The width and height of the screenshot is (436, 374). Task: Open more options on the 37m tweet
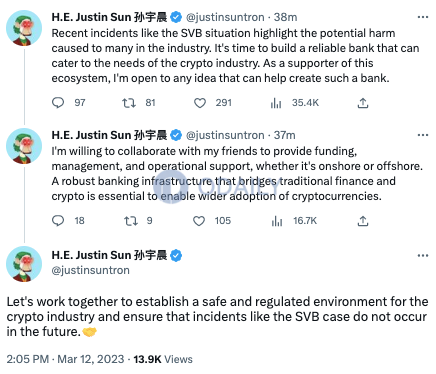coord(423,135)
